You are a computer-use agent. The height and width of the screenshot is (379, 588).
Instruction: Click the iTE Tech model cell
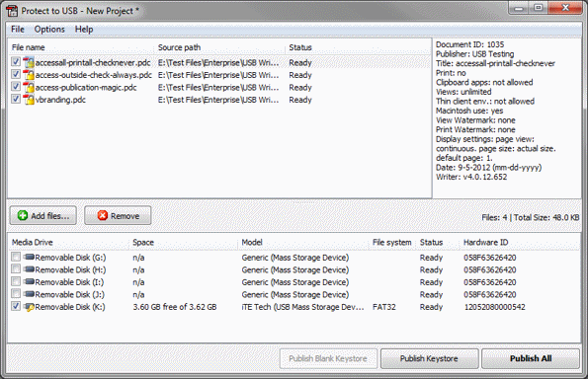(302, 307)
